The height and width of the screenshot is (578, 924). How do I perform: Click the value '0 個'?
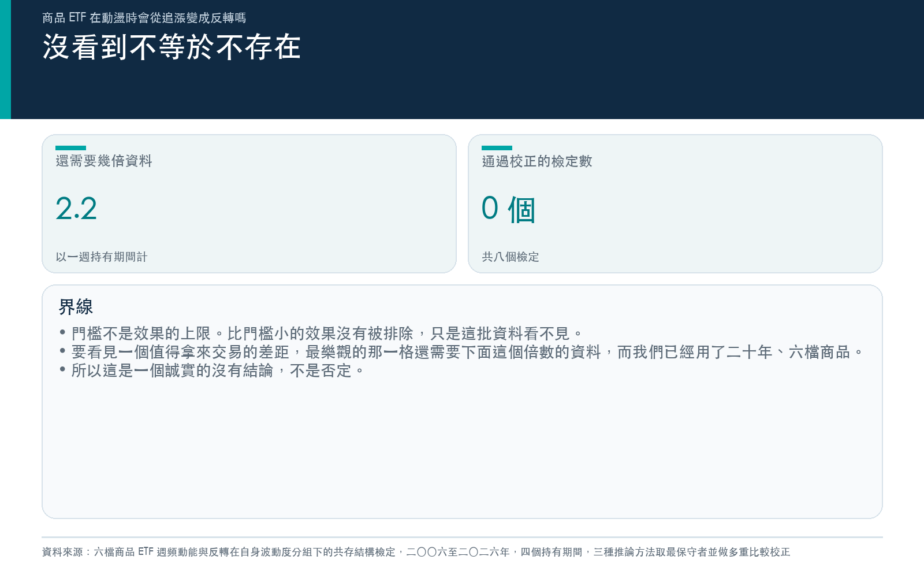509,209
